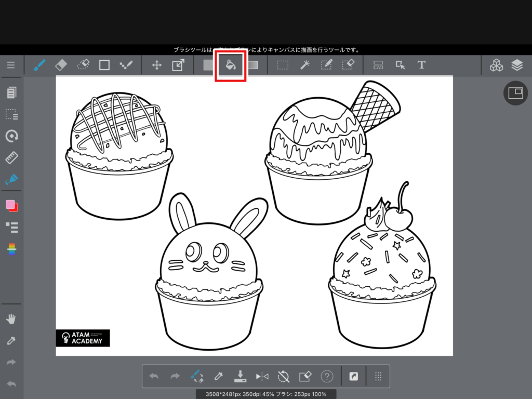This screenshot has width=532, height=399.
Task: Select the Text tool
Action: pyautogui.click(x=421, y=65)
